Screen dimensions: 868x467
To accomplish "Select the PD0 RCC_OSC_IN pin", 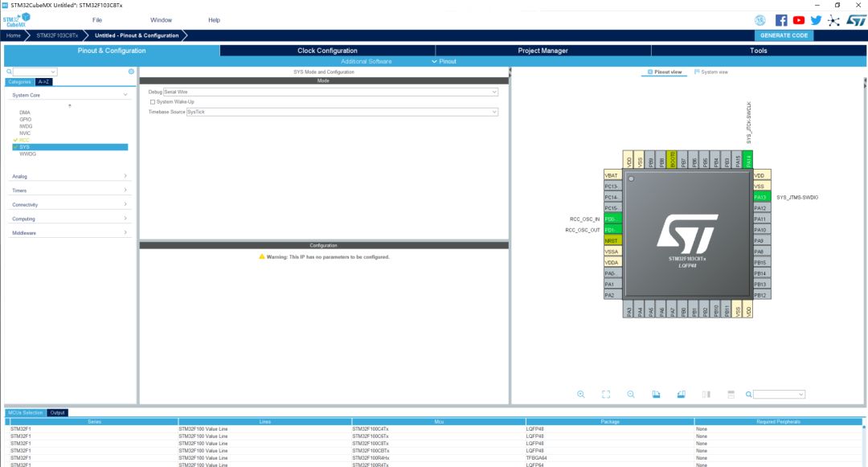I will pos(612,219).
